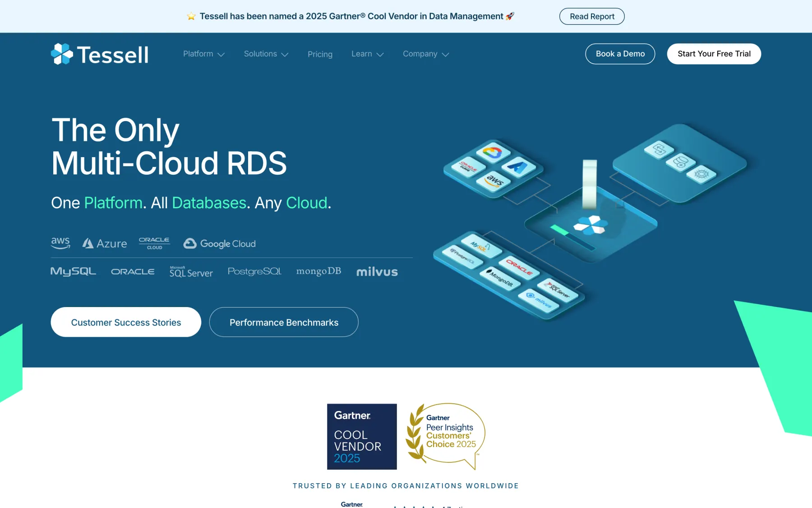Open Customer Success Stories
Viewport: 812px width, 508px height.
tap(126, 322)
